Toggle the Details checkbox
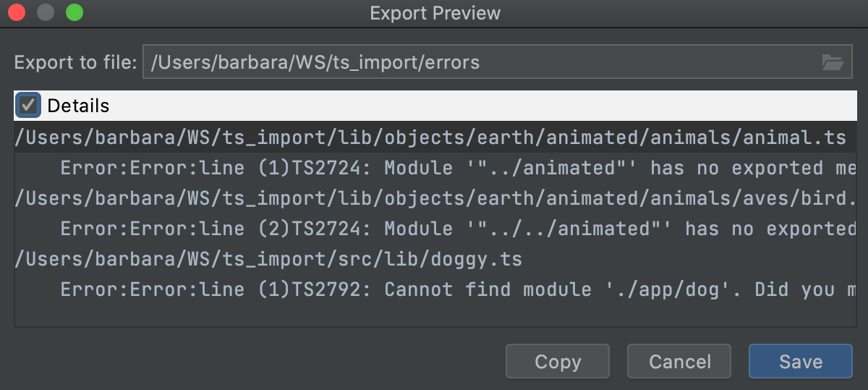The height and width of the screenshot is (390, 868). tap(29, 106)
